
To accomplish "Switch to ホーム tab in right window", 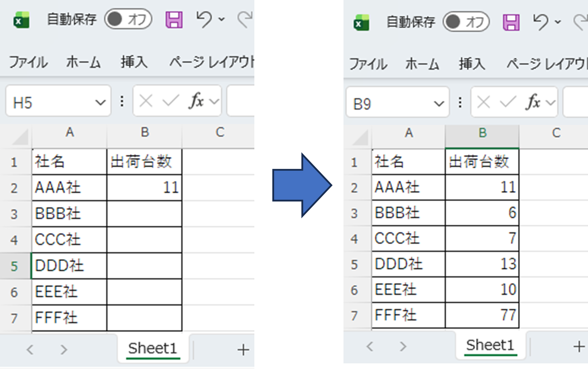I will click(422, 64).
